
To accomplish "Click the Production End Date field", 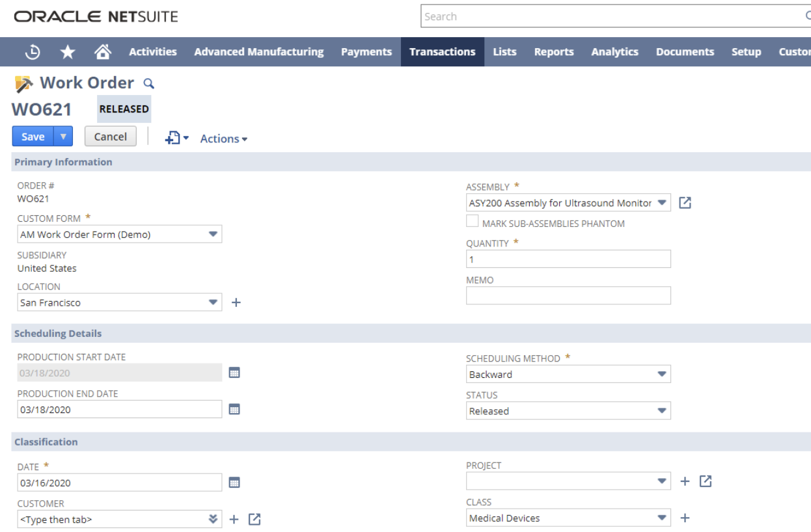I will (120, 409).
